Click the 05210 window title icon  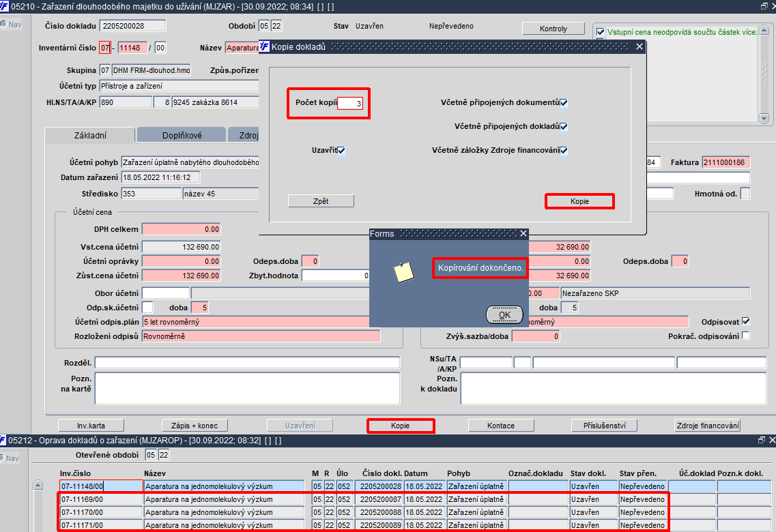[5, 6]
